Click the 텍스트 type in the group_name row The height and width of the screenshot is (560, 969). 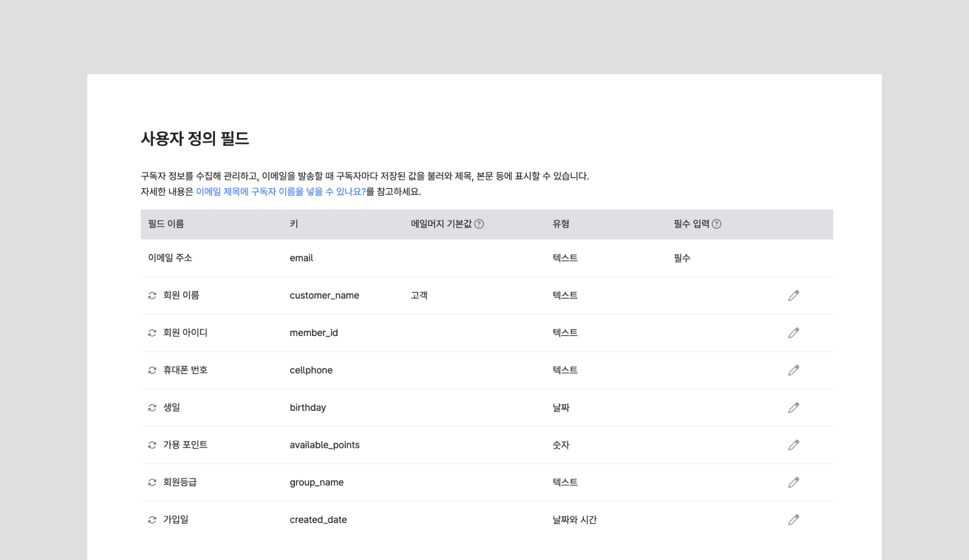coord(565,483)
